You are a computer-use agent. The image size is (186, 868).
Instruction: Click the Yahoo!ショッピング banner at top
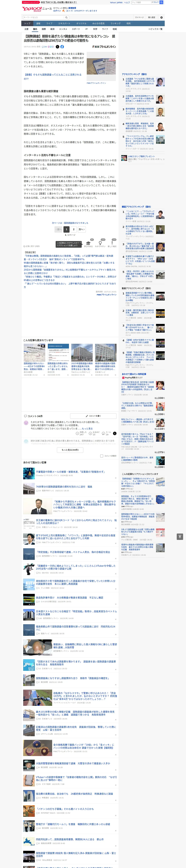tap(31, 2)
